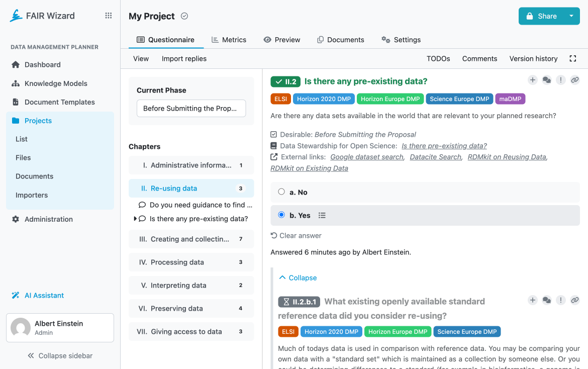
Task: Click the exclamation TODO icon for II.2
Action: 561,80
